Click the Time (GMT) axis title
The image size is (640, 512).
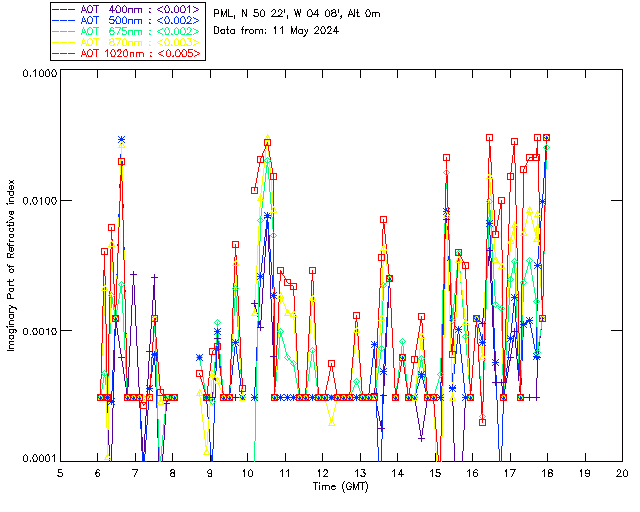(340, 487)
